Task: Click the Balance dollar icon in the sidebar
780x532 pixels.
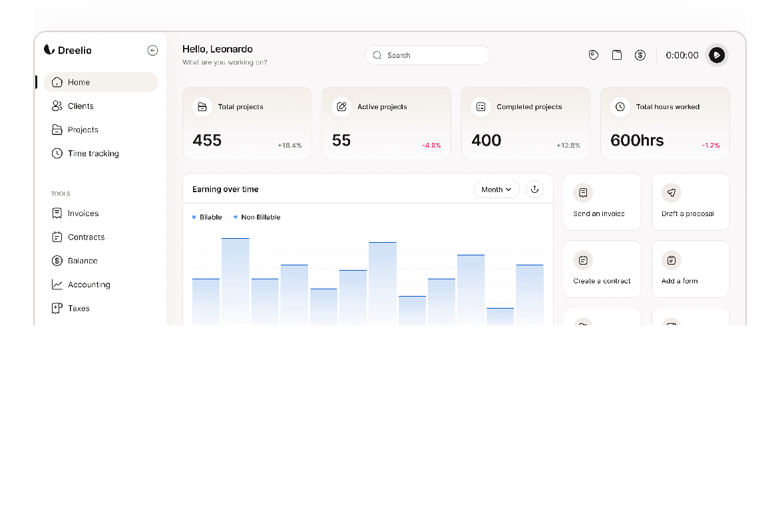Action: click(57, 261)
